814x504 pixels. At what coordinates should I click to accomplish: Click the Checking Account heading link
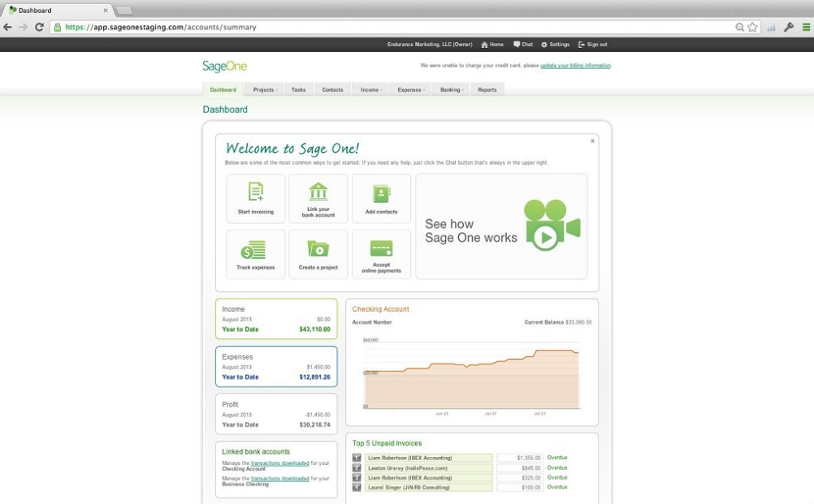[x=380, y=309]
